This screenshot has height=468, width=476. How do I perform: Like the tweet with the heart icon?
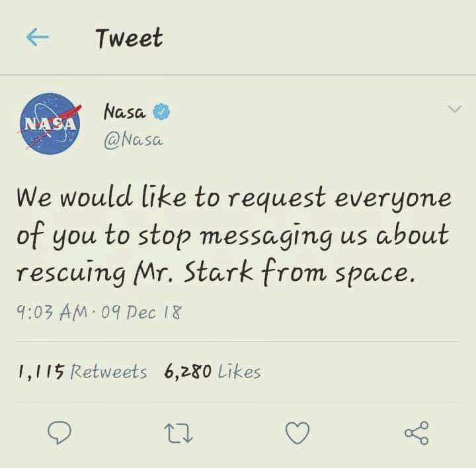click(297, 433)
